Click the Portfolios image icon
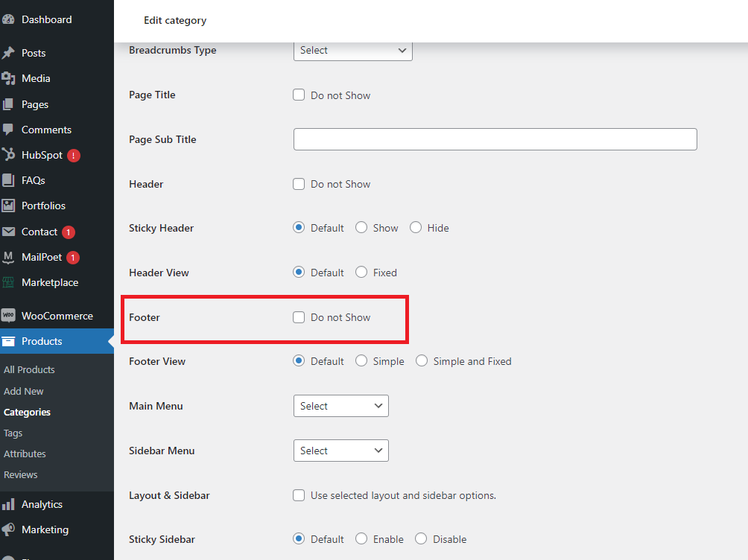This screenshot has width=748, height=560. pos(8,206)
